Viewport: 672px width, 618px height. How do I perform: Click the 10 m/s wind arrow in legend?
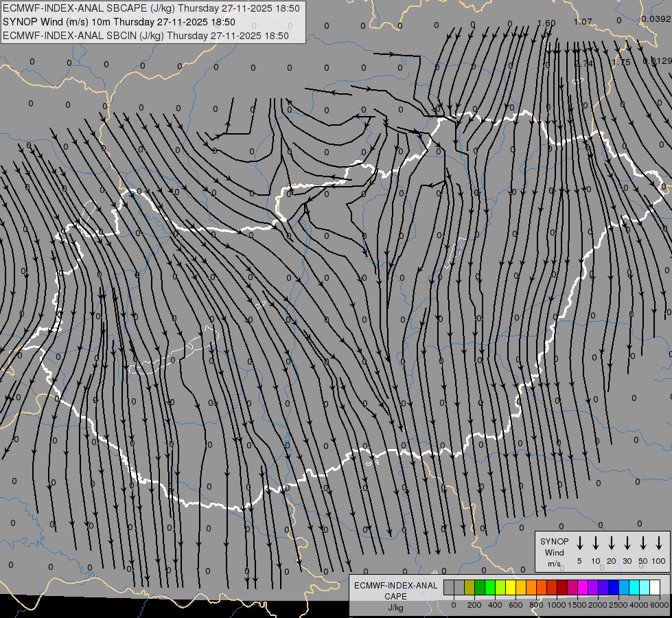pos(596,543)
